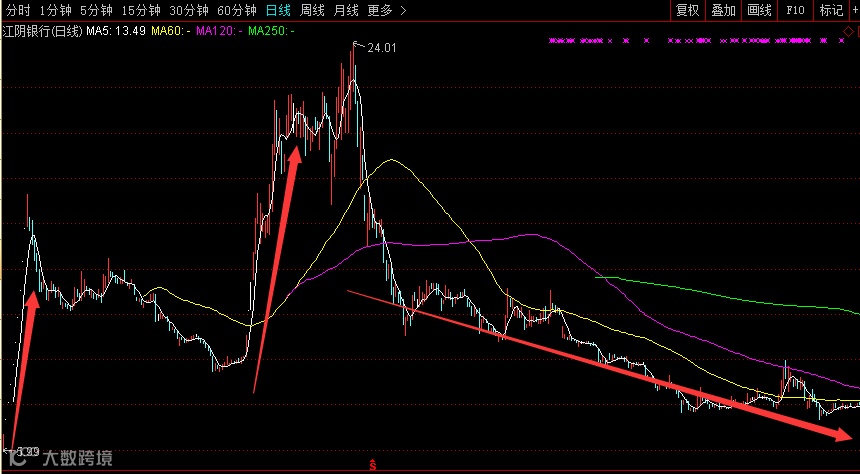The image size is (860, 474).
Task: Click the green MA250 indicator label
Action: [271, 31]
